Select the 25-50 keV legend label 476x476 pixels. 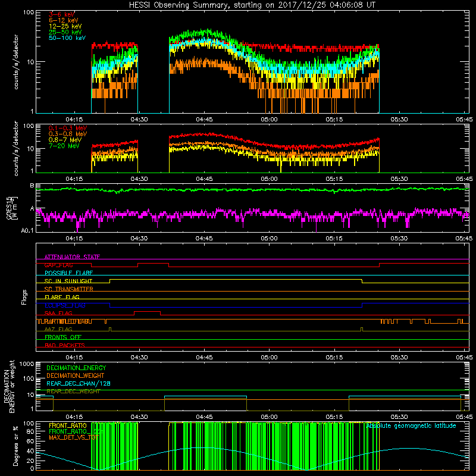click(x=65, y=32)
